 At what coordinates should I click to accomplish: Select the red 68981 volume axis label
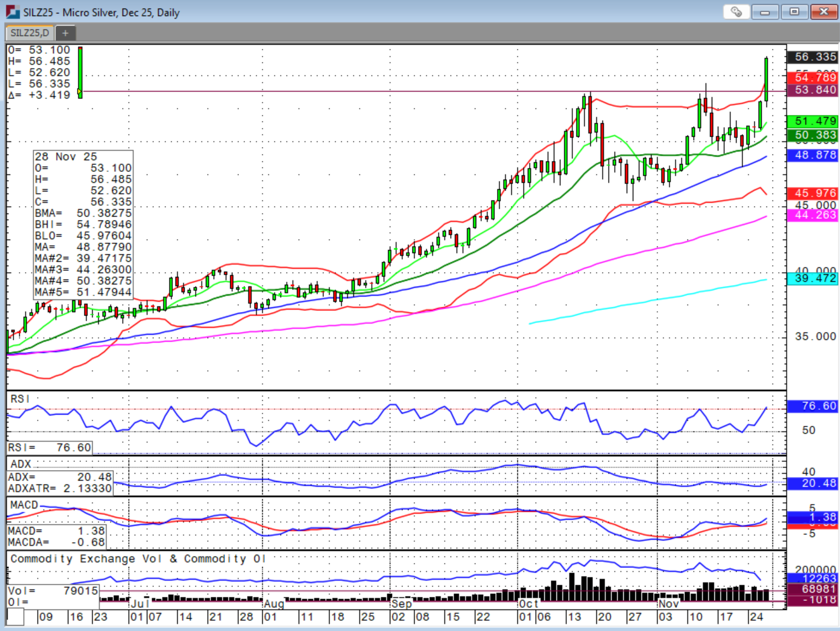pyautogui.click(x=813, y=589)
